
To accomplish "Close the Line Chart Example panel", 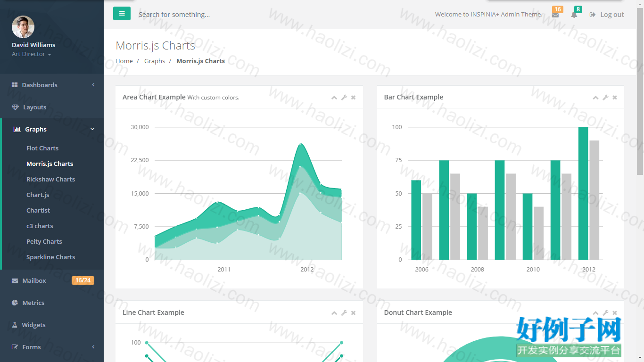I will [x=353, y=313].
